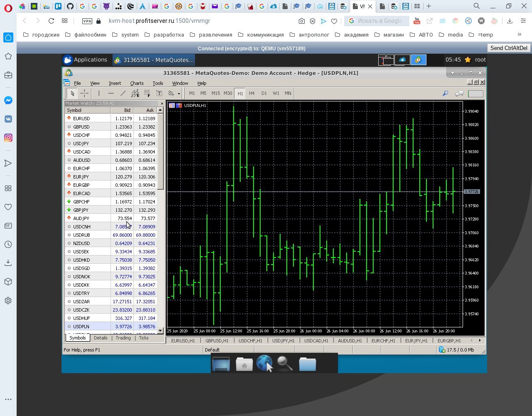Image resolution: width=532 pixels, height=416 pixels.
Task: Open the Charts menu
Action: click(137, 83)
